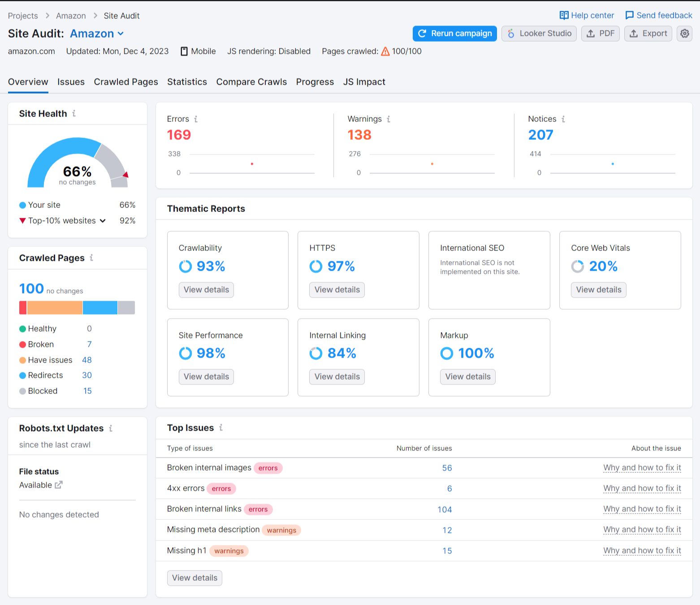Screen dimensions: 700x605
Task: Click the Notices info icon
Action: 563,119
